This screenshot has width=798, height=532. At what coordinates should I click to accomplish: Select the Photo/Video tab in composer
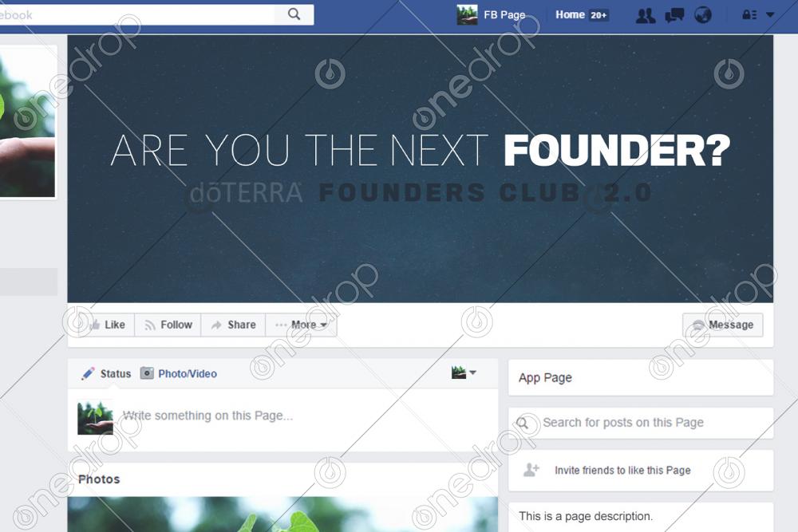[x=178, y=373]
